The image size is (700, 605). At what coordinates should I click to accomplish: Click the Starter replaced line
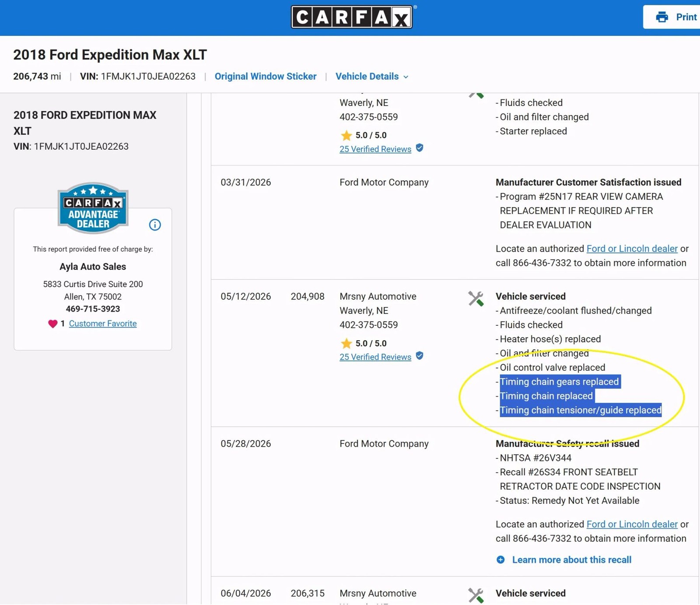pos(533,131)
